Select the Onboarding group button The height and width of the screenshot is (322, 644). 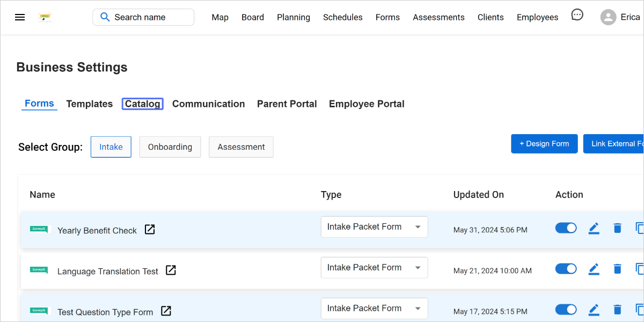click(x=170, y=147)
